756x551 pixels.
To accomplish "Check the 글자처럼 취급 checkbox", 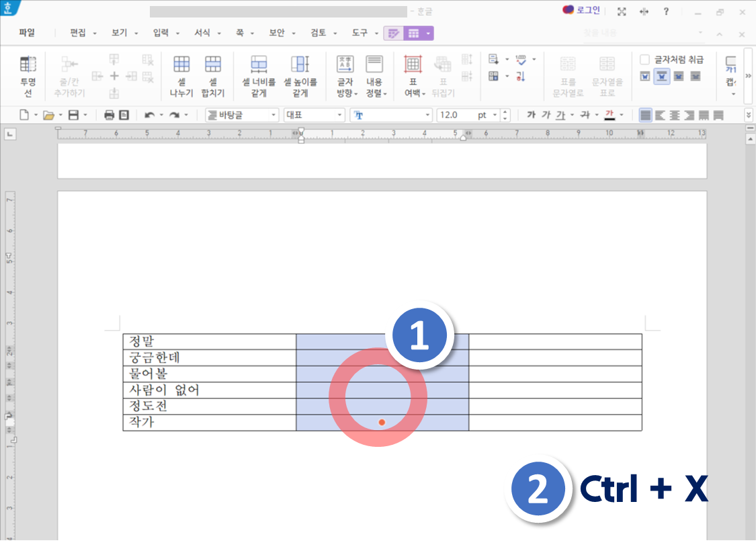I will 644,59.
